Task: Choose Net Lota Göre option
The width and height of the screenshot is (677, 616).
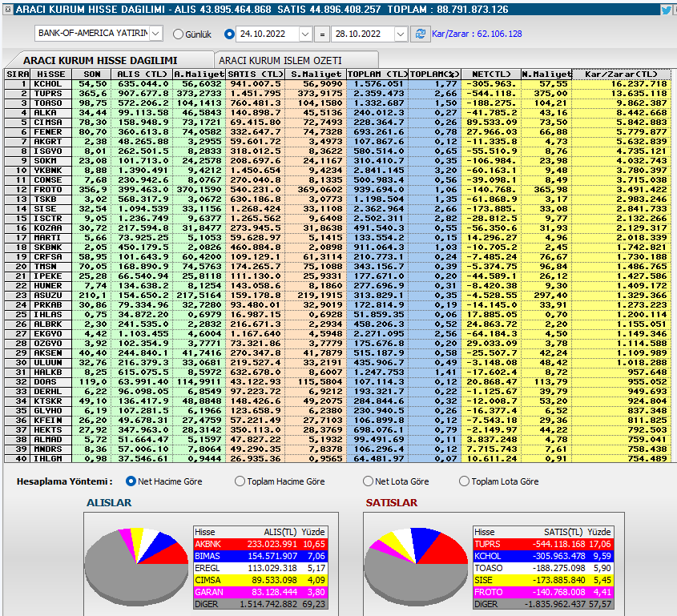Action: [x=368, y=481]
